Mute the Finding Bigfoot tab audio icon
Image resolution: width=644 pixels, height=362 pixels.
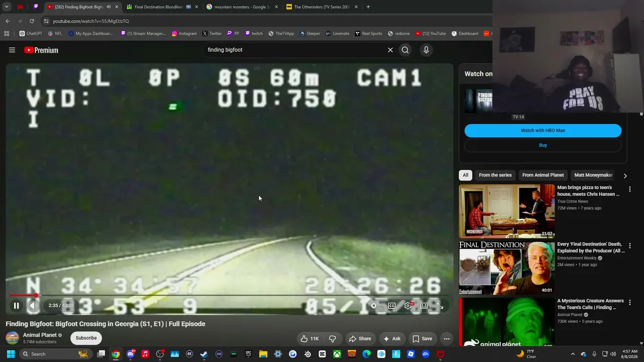click(x=108, y=7)
